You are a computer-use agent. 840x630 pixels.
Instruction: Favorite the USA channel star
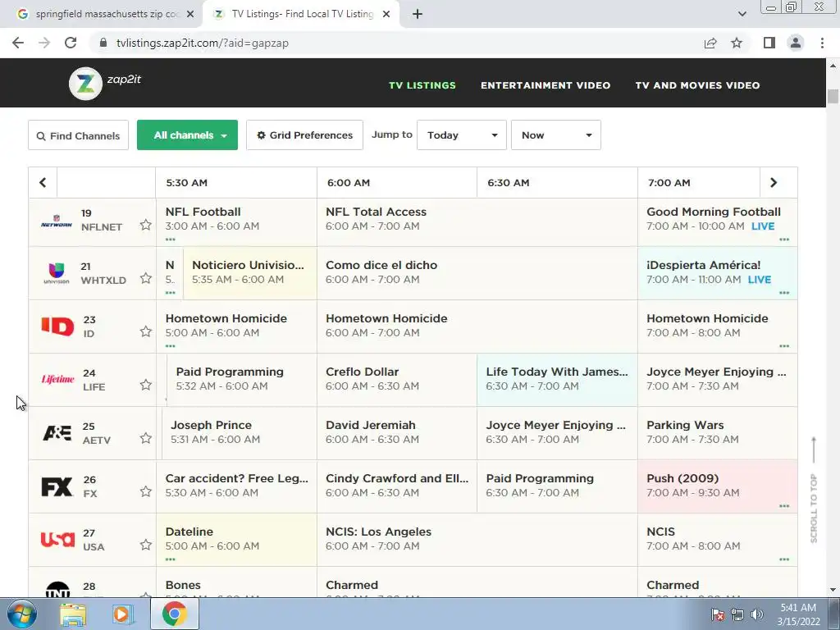146,545
